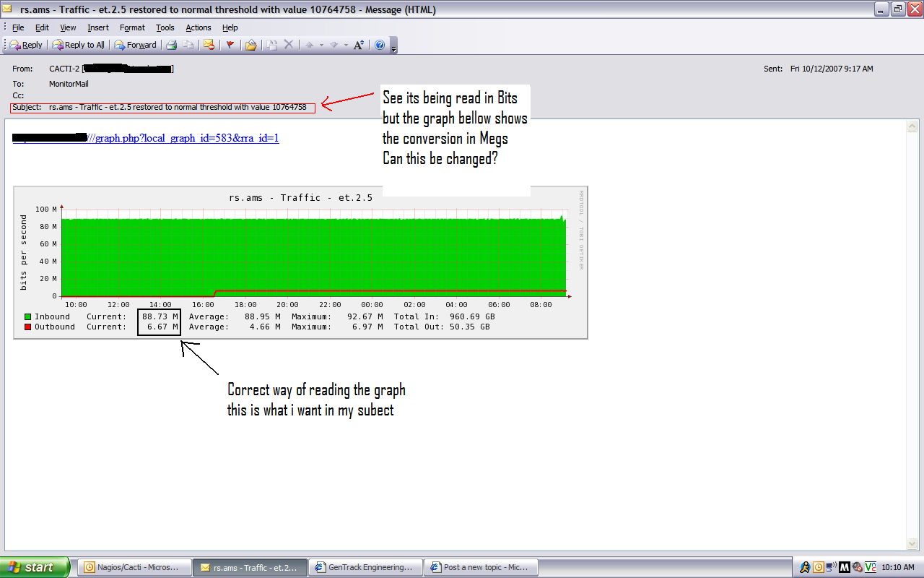The image size is (924, 578).
Task: Click the black M tray icon
Action: (x=845, y=567)
